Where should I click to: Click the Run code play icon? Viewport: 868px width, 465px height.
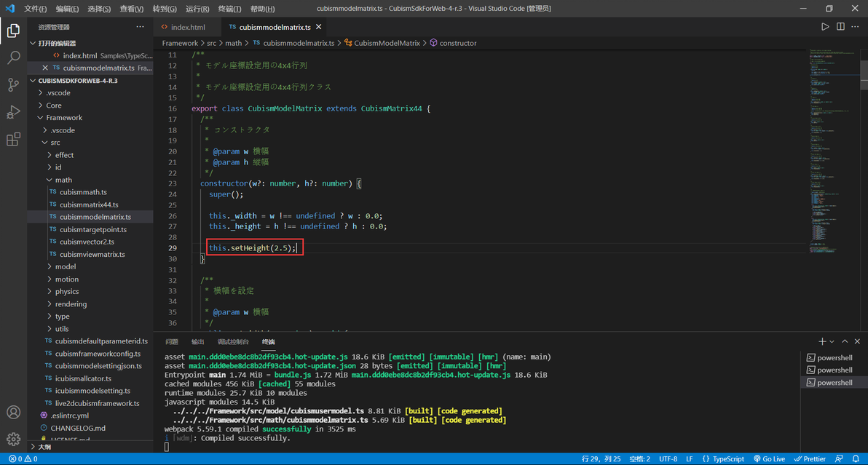click(x=825, y=26)
